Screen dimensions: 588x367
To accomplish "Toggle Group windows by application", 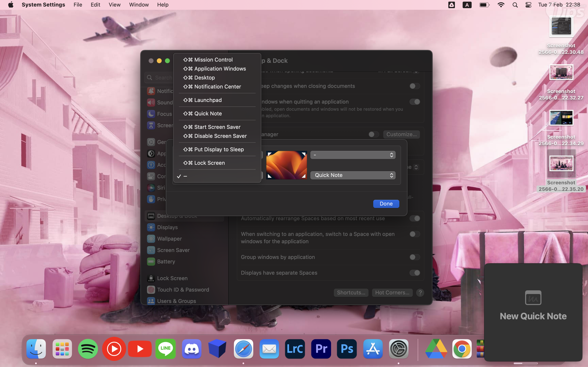I will 414,257.
